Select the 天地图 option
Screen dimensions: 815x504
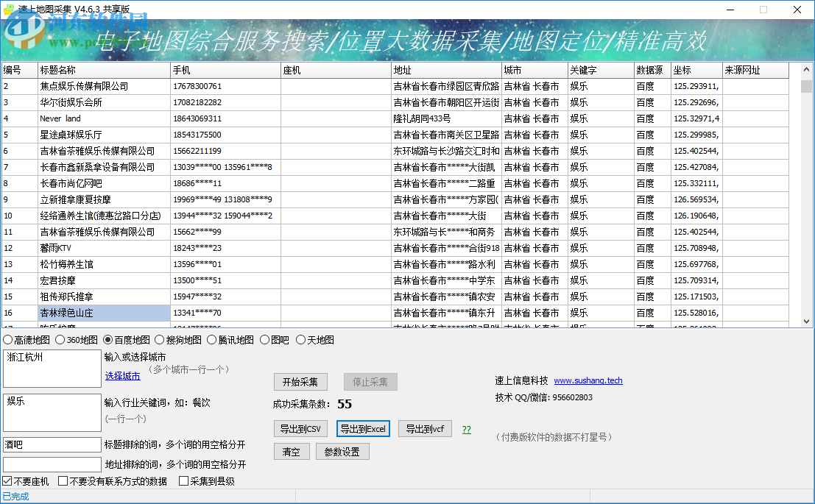point(315,340)
